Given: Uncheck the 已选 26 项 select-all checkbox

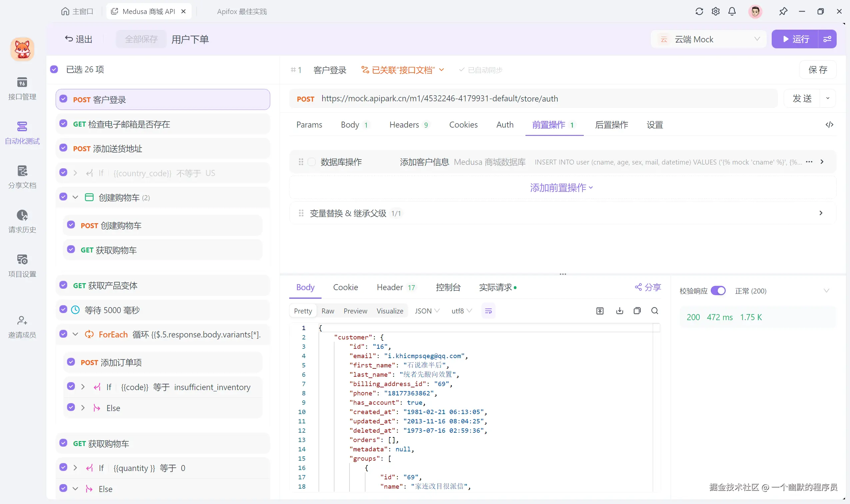Looking at the screenshot, I should (x=54, y=69).
